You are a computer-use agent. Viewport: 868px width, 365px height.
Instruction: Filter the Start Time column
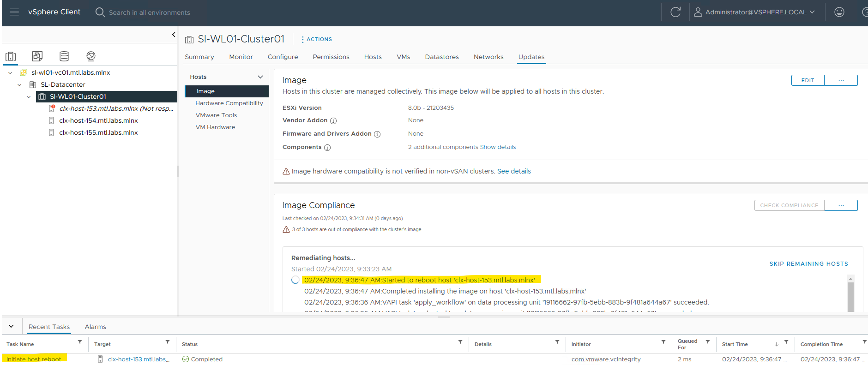pyautogui.click(x=786, y=342)
